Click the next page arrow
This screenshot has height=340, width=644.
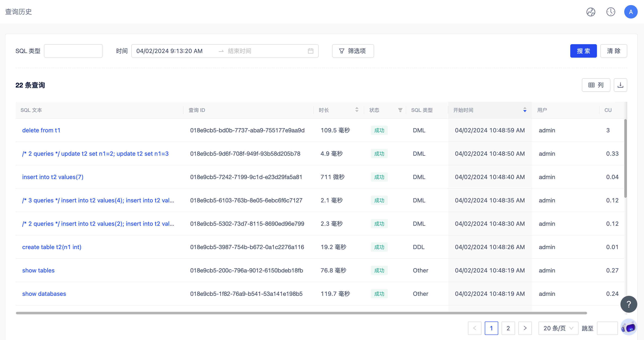coord(525,328)
